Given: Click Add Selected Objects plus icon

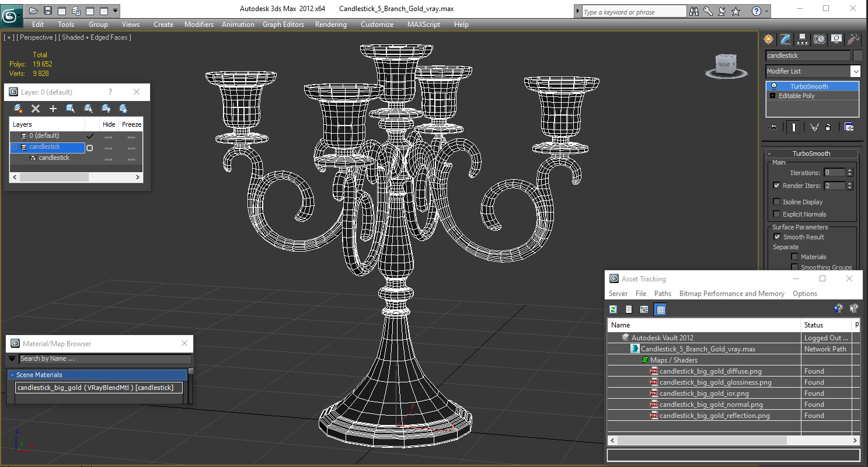Looking at the screenshot, I should 53,109.
